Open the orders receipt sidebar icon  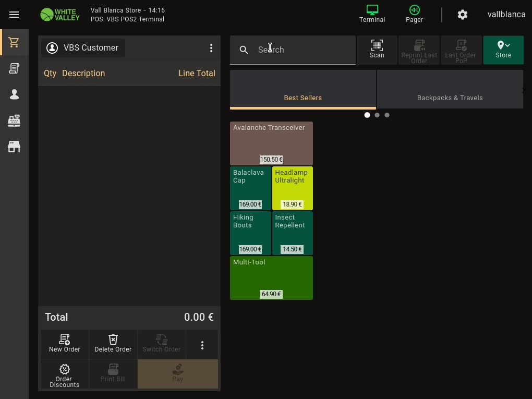click(x=14, y=68)
